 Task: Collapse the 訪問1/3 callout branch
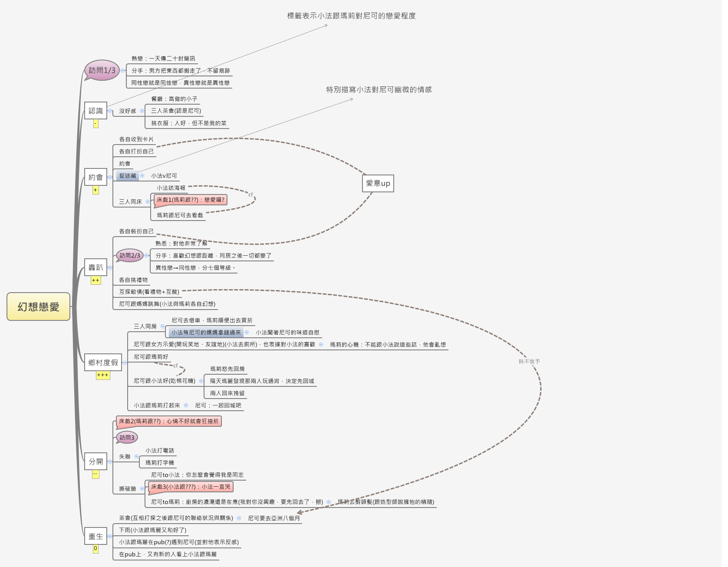(123, 70)
